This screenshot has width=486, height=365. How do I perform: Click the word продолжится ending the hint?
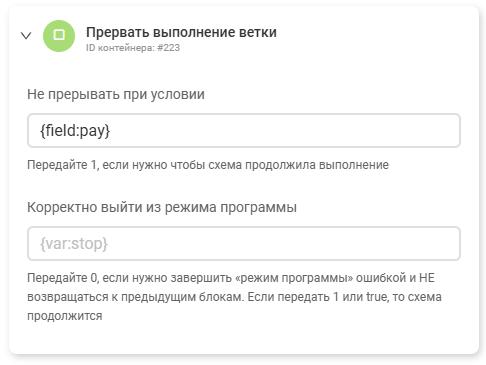[x=65, y=316]
